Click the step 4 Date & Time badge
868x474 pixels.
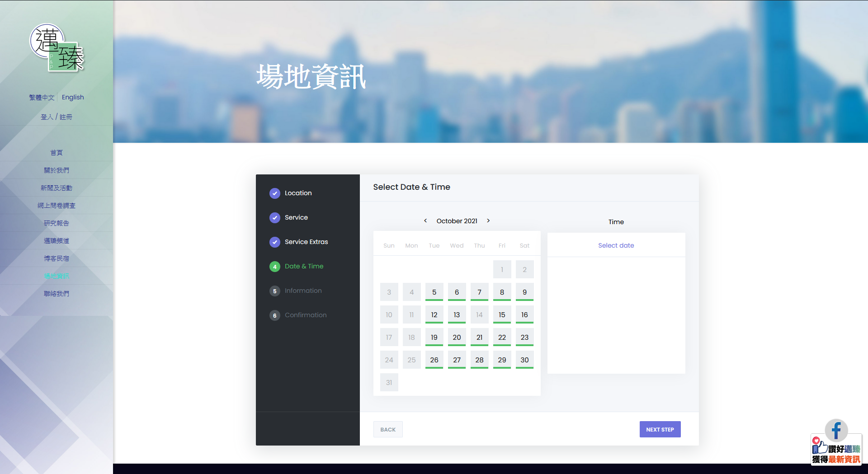pos(275,267)
